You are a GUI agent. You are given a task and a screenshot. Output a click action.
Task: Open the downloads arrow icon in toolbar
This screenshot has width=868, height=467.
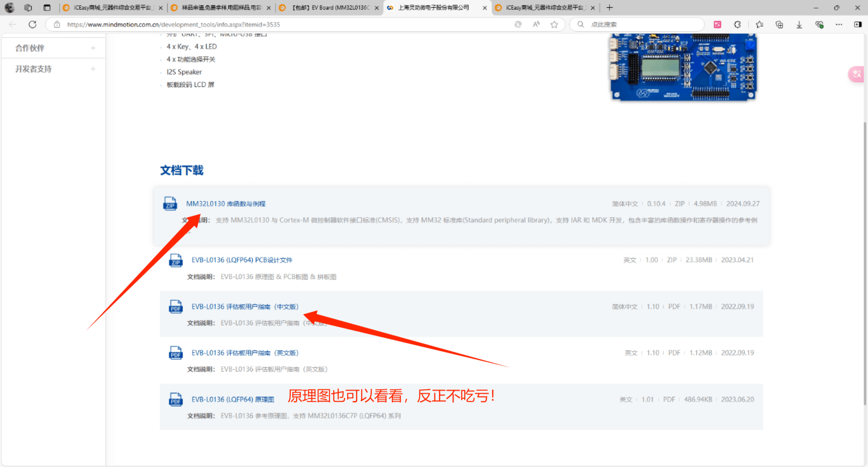(799, 24)
